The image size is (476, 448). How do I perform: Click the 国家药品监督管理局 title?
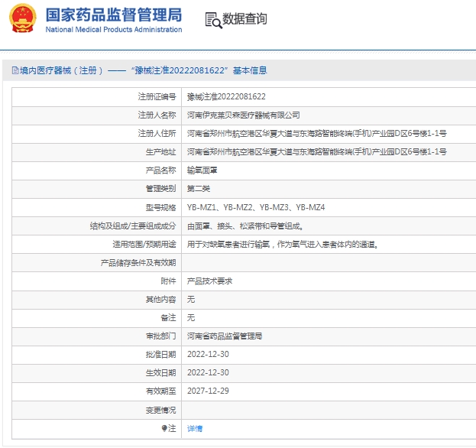(x=114, y=15)
